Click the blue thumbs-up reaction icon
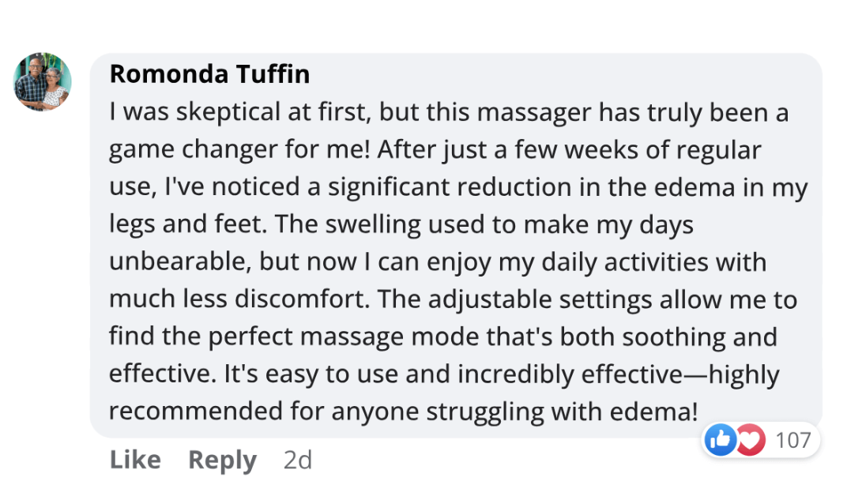This screenshot has width=847, height=504. point(720,440)
